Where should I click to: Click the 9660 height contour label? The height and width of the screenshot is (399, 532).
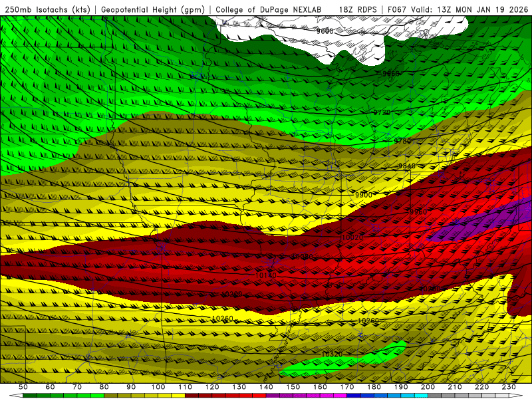(391, 74)
